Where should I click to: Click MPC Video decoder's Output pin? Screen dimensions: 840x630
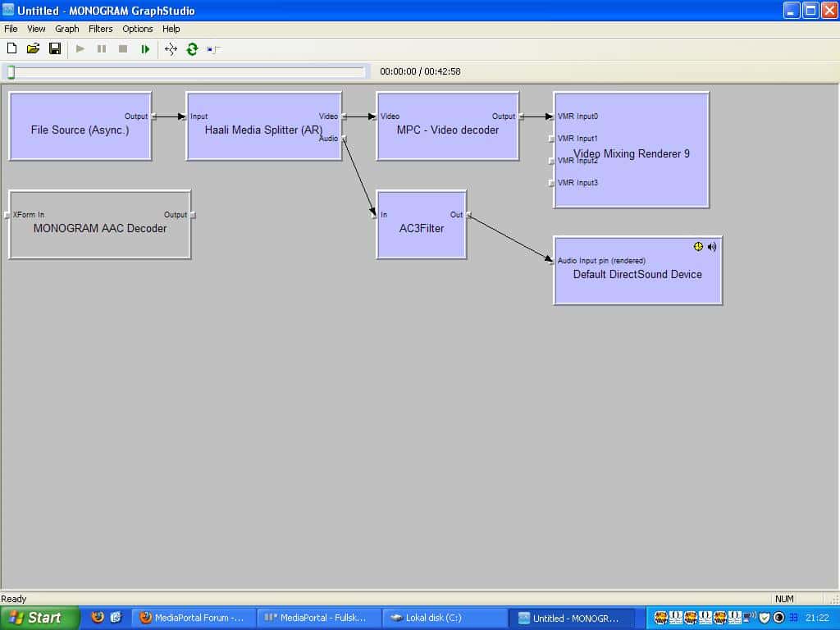(521, 116)
